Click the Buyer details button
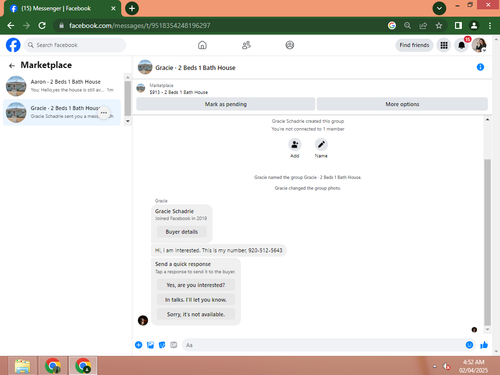This screenshot has height=375, width=500. [x=182, y=232]
